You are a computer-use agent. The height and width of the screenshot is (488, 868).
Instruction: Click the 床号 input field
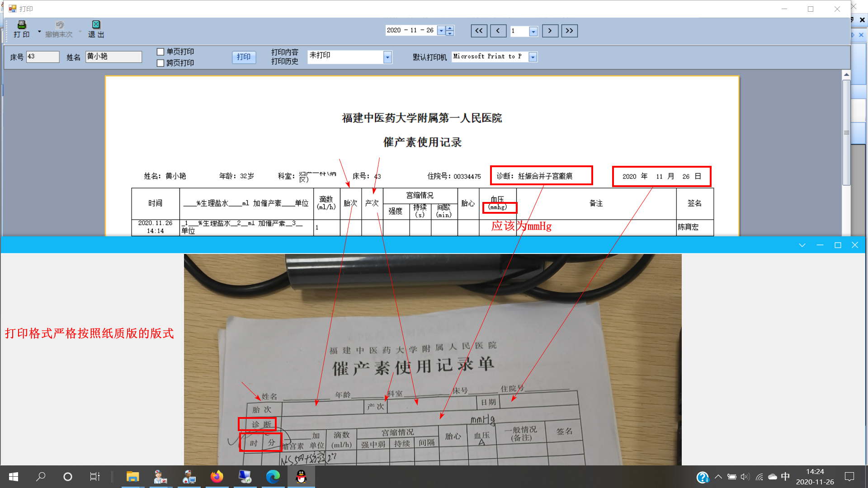pos(42,56)
